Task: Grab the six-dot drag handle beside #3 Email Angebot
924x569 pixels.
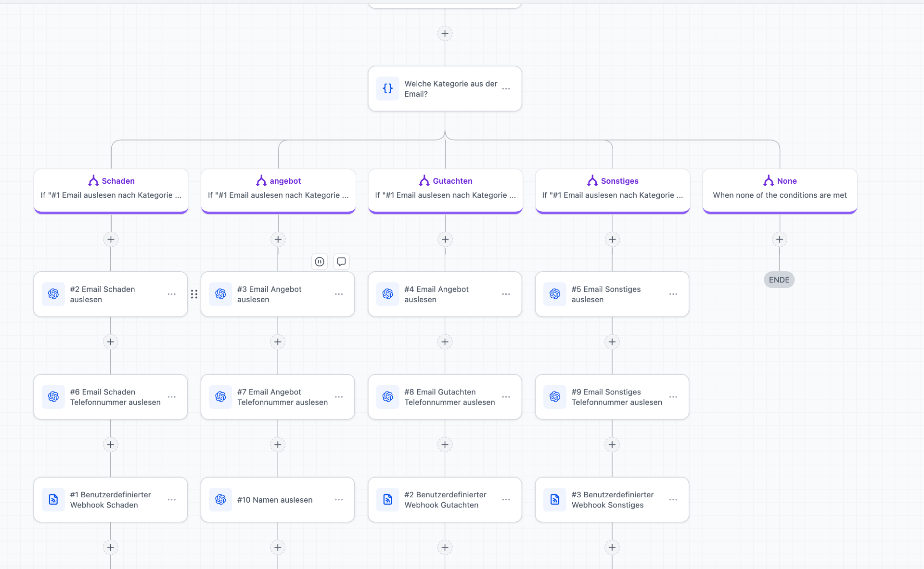Action: coord(194,294)
